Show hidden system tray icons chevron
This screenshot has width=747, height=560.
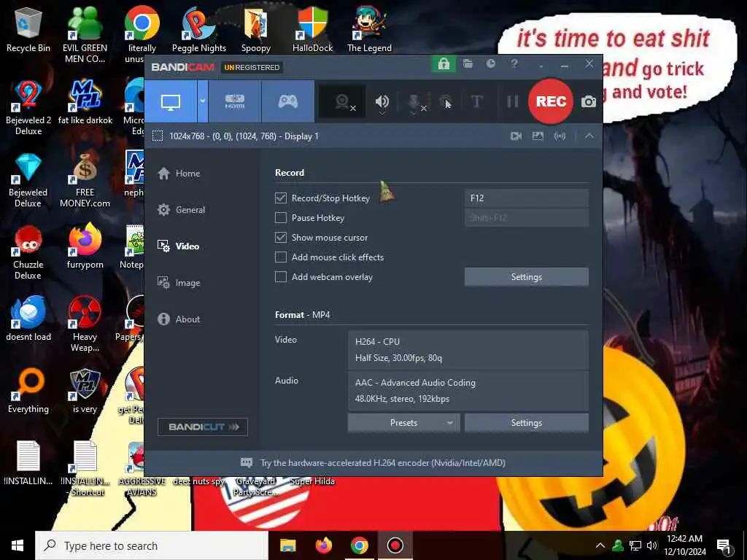tap(600, 545)
